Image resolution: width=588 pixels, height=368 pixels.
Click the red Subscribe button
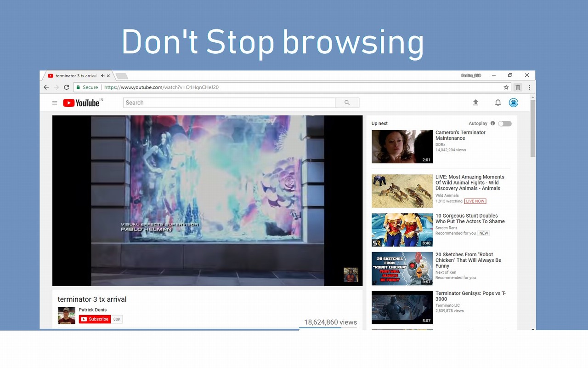95,319
